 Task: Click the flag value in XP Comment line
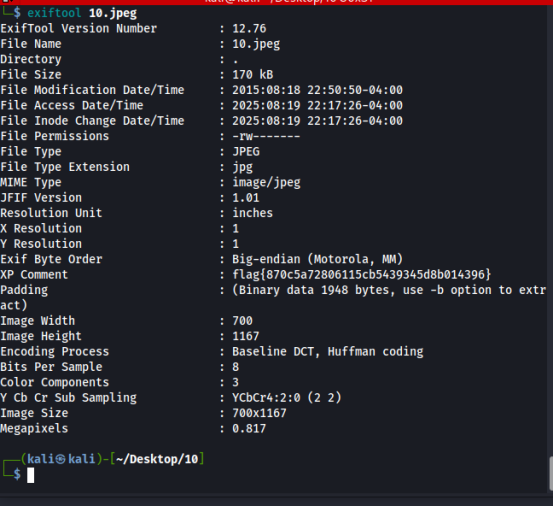(361, 275)
